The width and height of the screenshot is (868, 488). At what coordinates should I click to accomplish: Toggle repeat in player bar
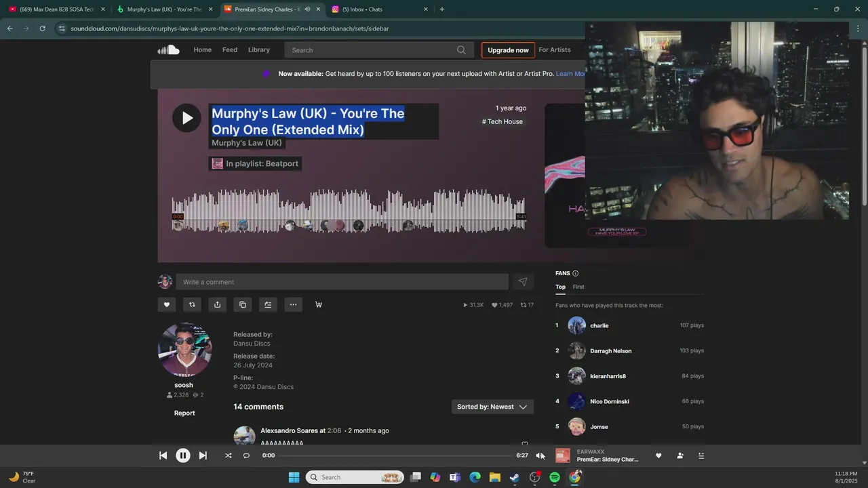point(246,455)
